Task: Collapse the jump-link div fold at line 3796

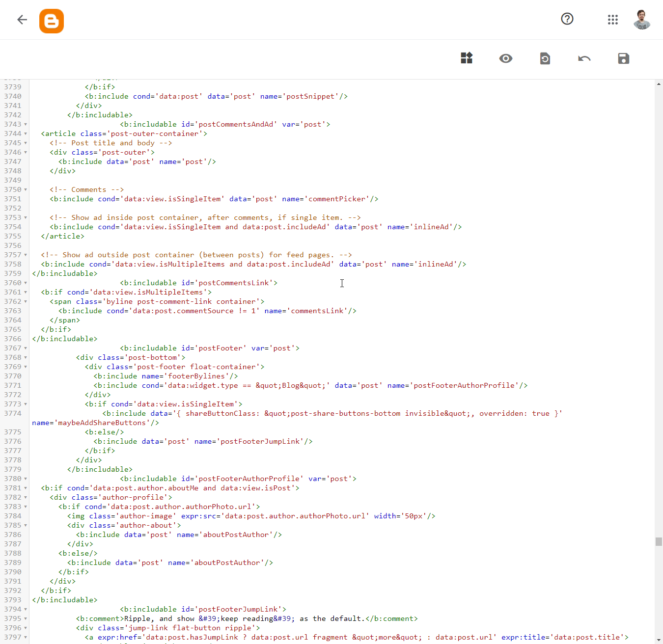Action: click(26, 628)
